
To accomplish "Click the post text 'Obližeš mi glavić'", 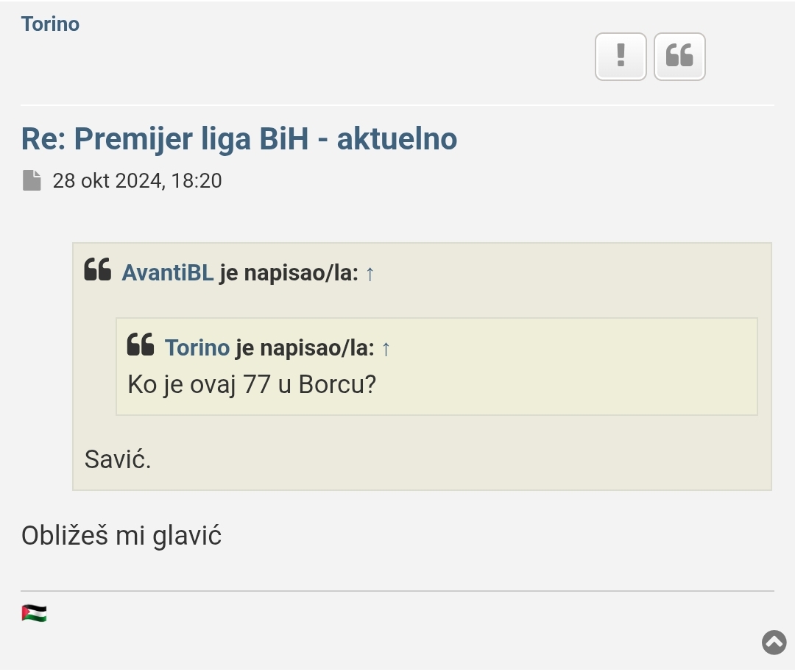I will tap(121, 535).
